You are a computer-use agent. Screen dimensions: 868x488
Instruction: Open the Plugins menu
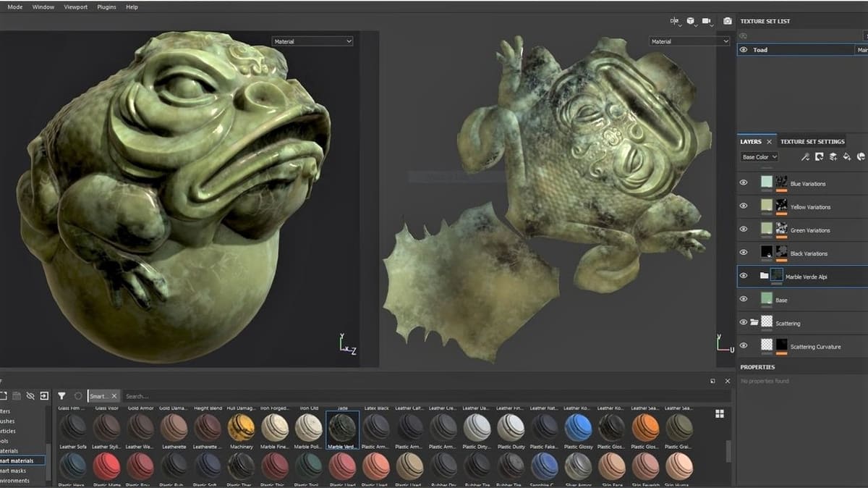[x=106, y=7]
